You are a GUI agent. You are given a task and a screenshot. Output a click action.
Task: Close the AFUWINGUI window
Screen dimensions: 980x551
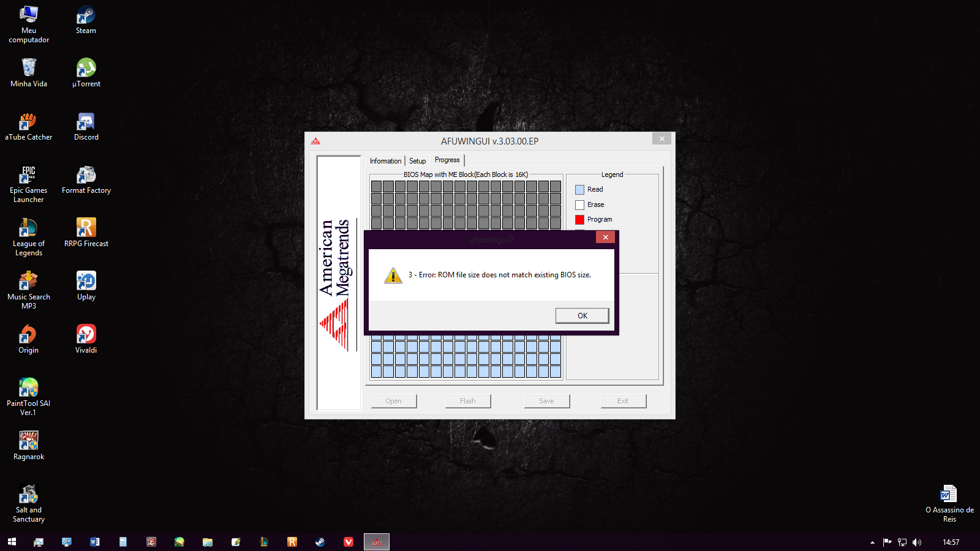[661, 138]
